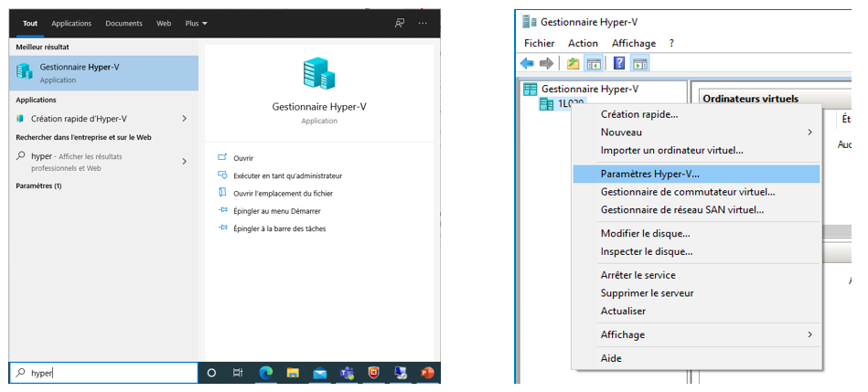Open PowerPoint from taskbar
The width and height of the screenshot is (868, 392).
tap(427, 373)
